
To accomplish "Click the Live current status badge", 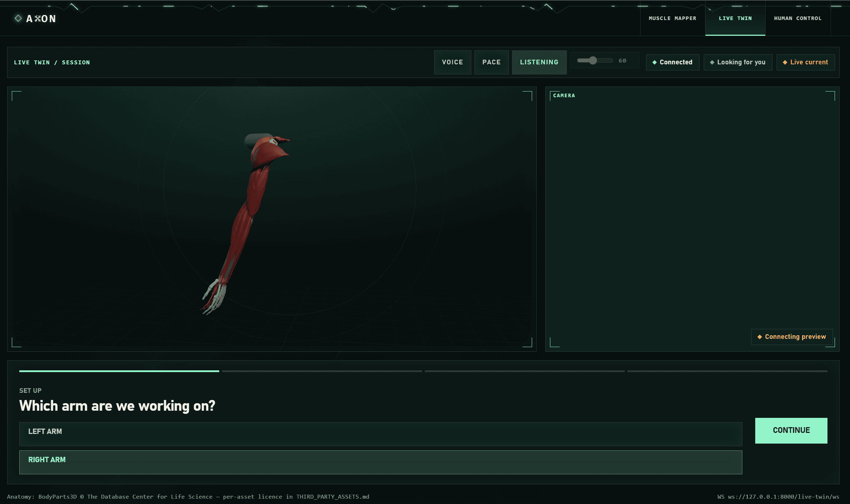I will 805,62.
